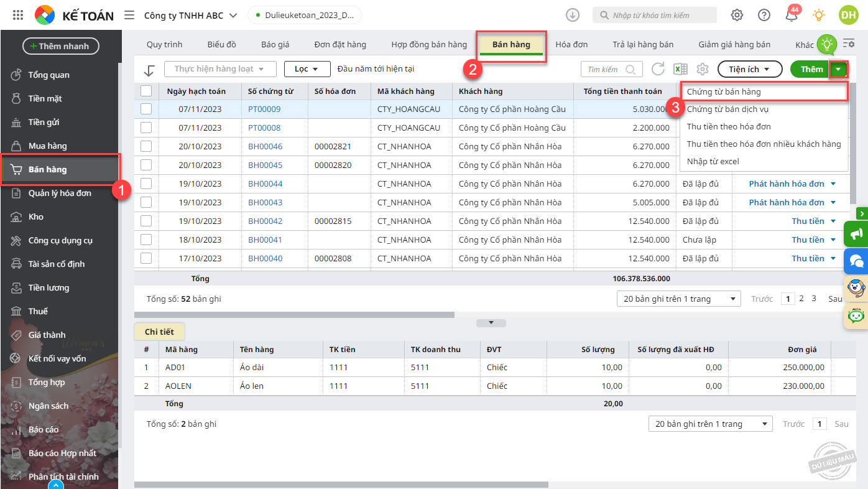This screenshot has width=868, height=489.
Task: Check the row checkbox for PT00009
Action: pos(146,109)
